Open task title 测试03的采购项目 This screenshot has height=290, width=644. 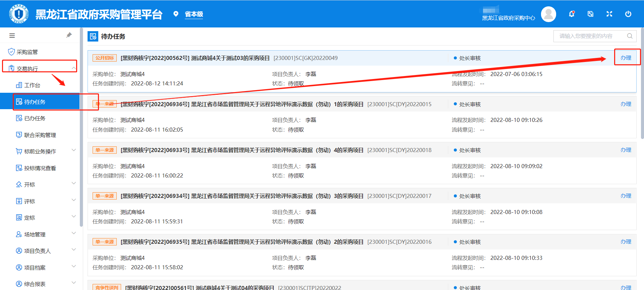click(195, 58)
